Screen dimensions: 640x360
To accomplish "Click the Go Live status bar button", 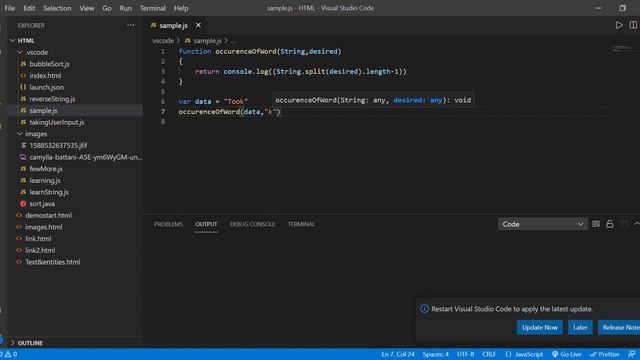I will coord(567,354).
